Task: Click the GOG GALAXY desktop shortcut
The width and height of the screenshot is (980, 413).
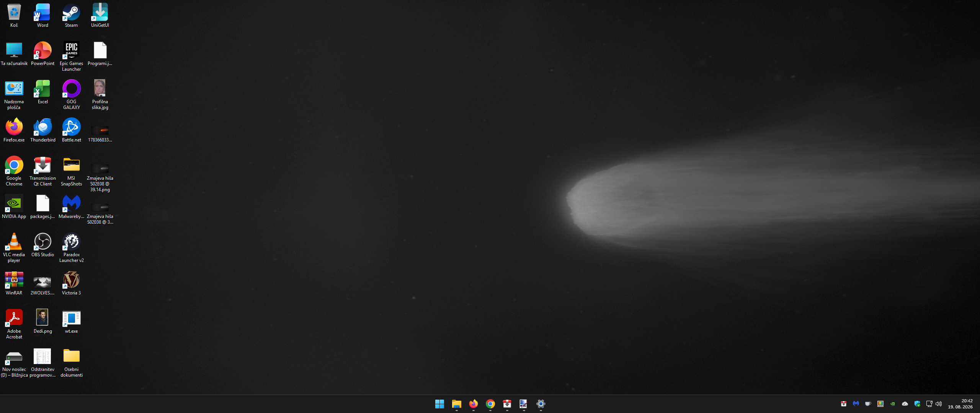Action: click(71, 94)
